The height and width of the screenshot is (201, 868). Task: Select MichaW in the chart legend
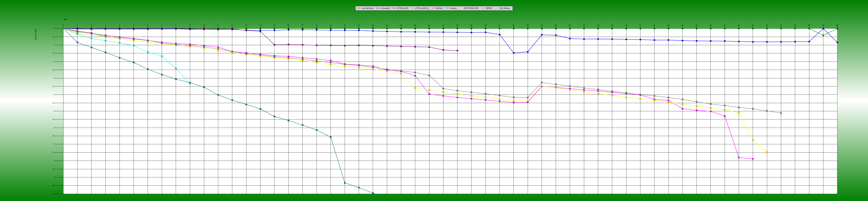pyautogui.click(x=440, y=8)
